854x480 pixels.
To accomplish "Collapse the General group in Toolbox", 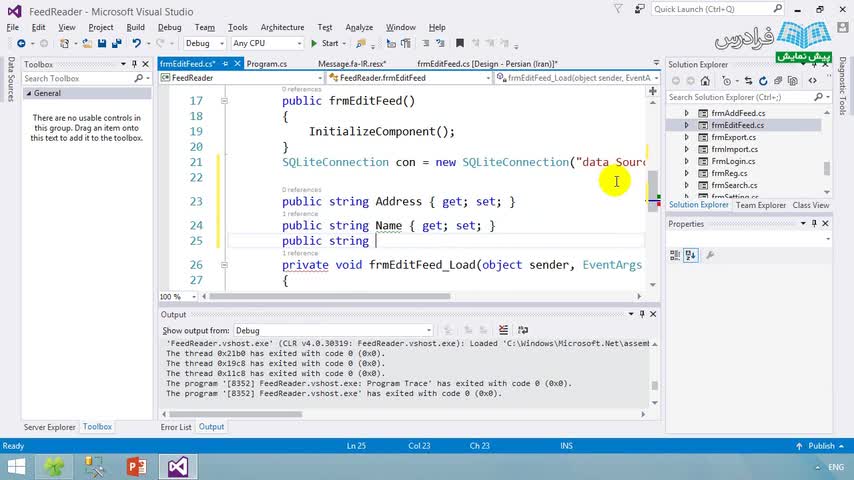I will [29, 93].
